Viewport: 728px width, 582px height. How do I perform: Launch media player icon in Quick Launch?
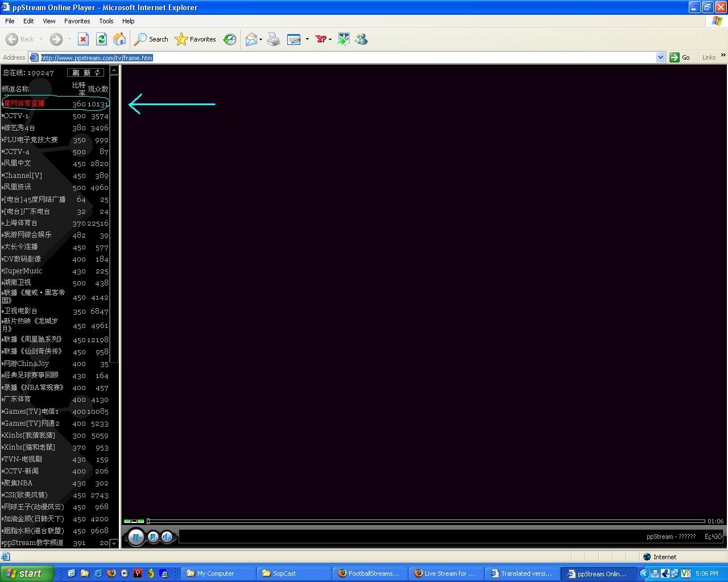click(124, 573)
